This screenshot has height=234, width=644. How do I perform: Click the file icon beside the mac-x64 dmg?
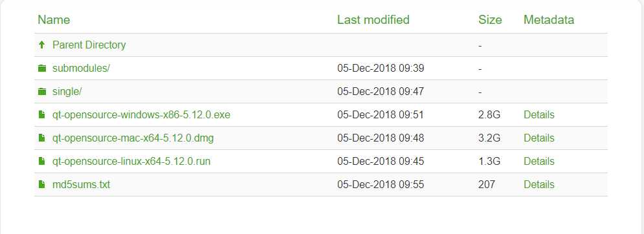41,138
